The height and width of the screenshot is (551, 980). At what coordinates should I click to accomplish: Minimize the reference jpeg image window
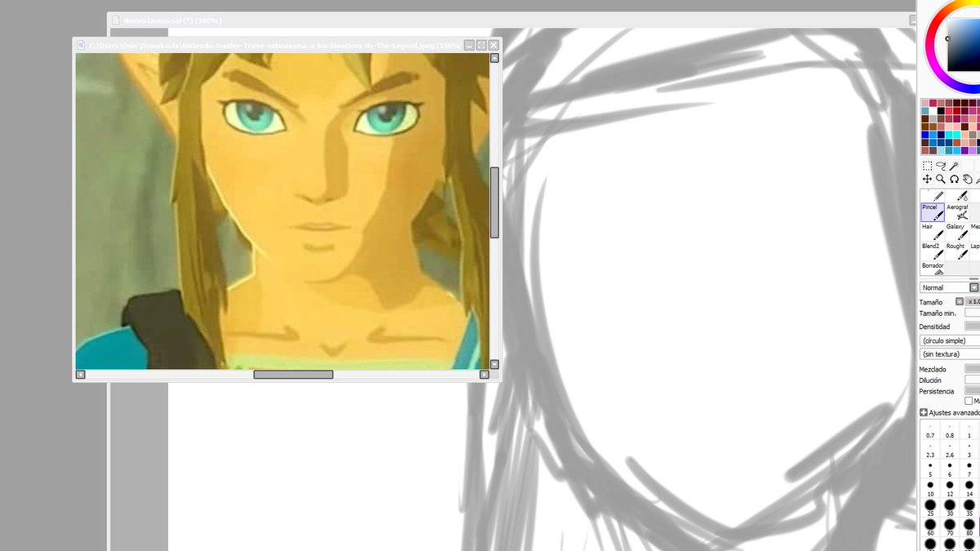[470, 45]
